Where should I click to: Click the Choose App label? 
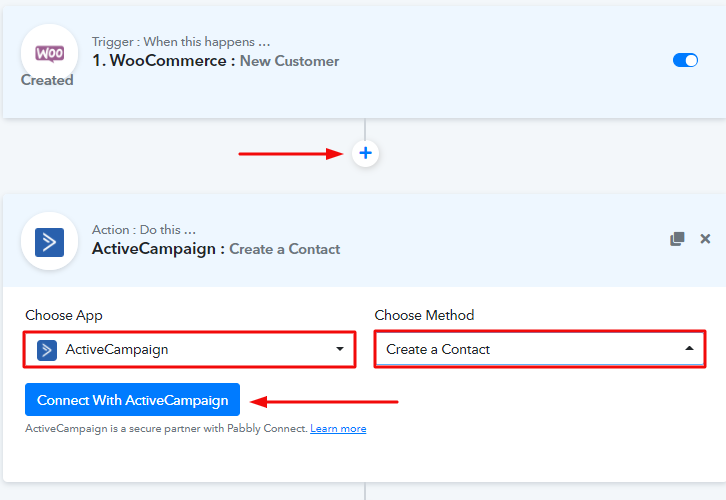click(64, 315)
